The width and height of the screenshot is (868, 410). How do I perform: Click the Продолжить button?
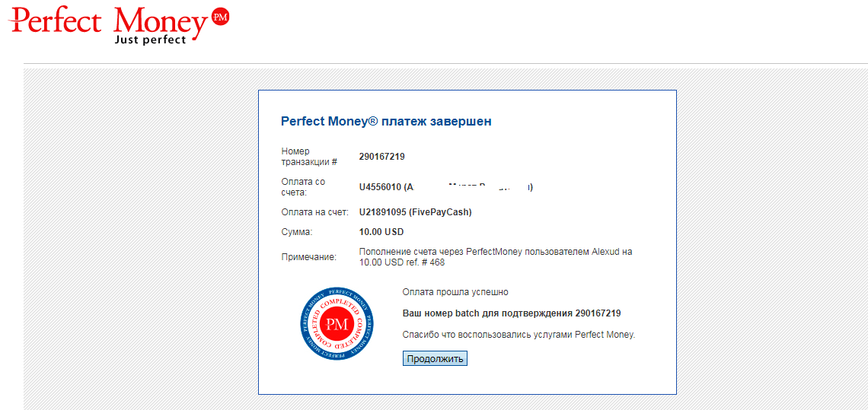435,358
